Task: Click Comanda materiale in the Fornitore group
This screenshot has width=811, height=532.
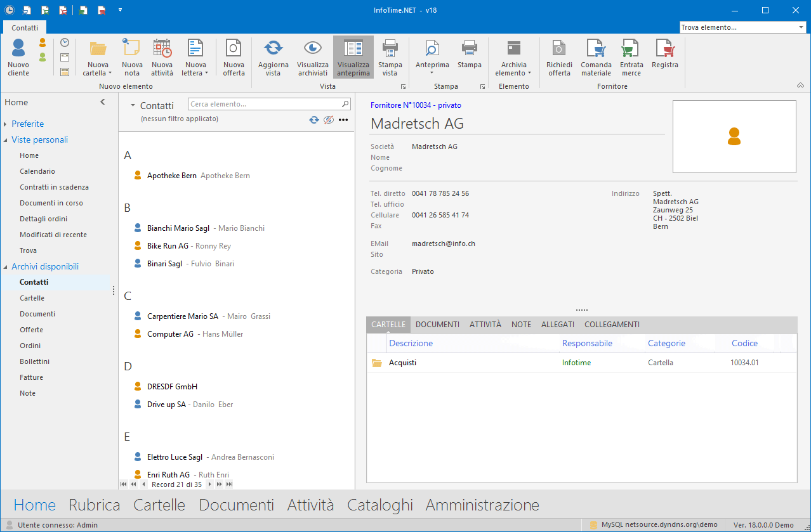Action: coord(596,57)
